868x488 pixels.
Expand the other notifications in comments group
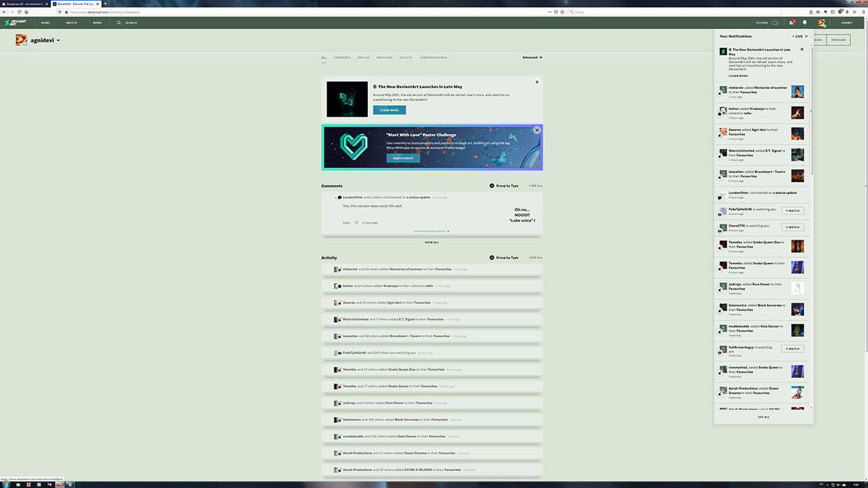(432, 232)
